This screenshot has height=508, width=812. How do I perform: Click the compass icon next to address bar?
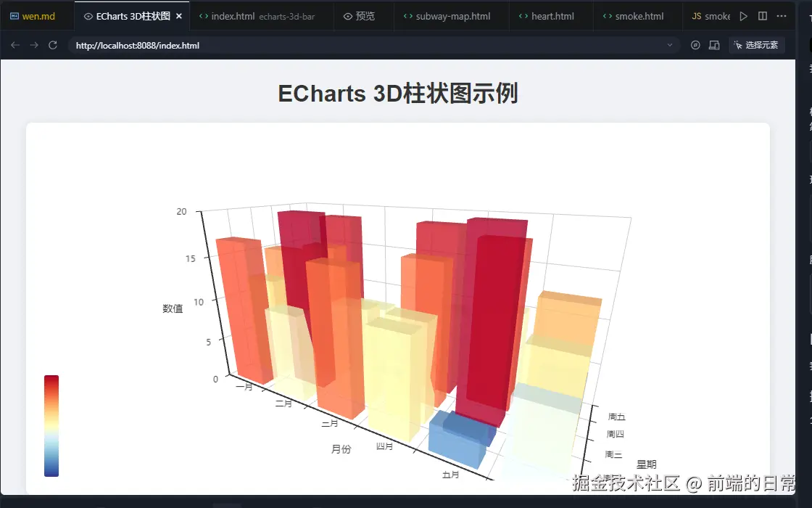pyautogui.click(x=695, y=45)
